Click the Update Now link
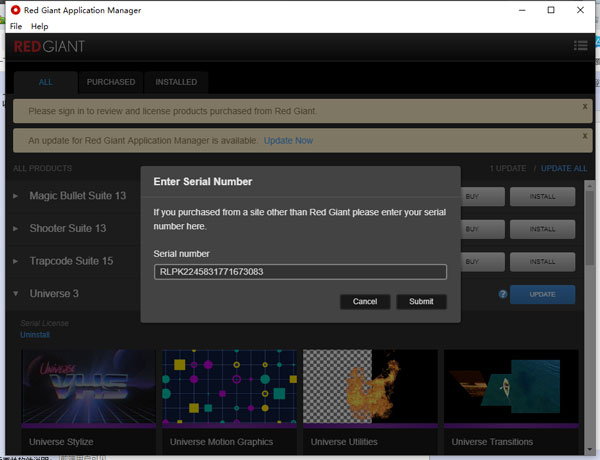Screen dimensions: 600x460 coord(288,140)
